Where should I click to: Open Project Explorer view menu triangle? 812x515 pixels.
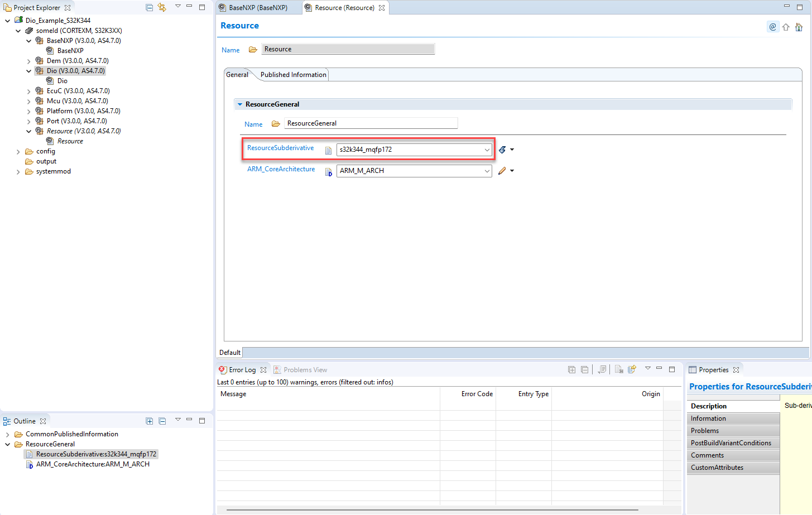[177, 7]
